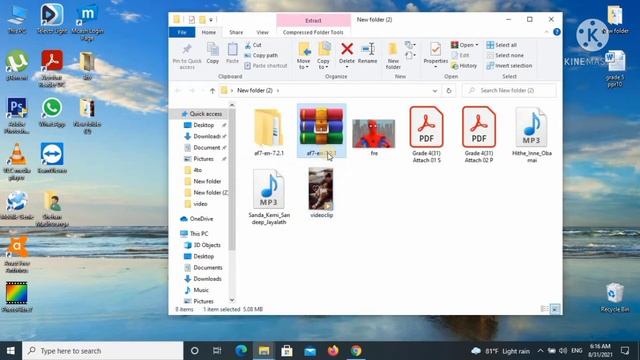
Task: Open Task View on the taskbar
Action: click(x=217, y=351)
